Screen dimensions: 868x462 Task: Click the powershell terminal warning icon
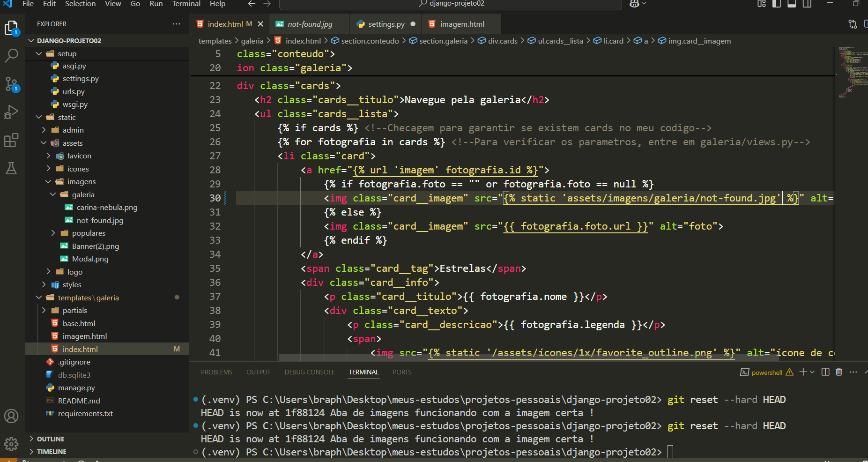(x=789, y=372)
